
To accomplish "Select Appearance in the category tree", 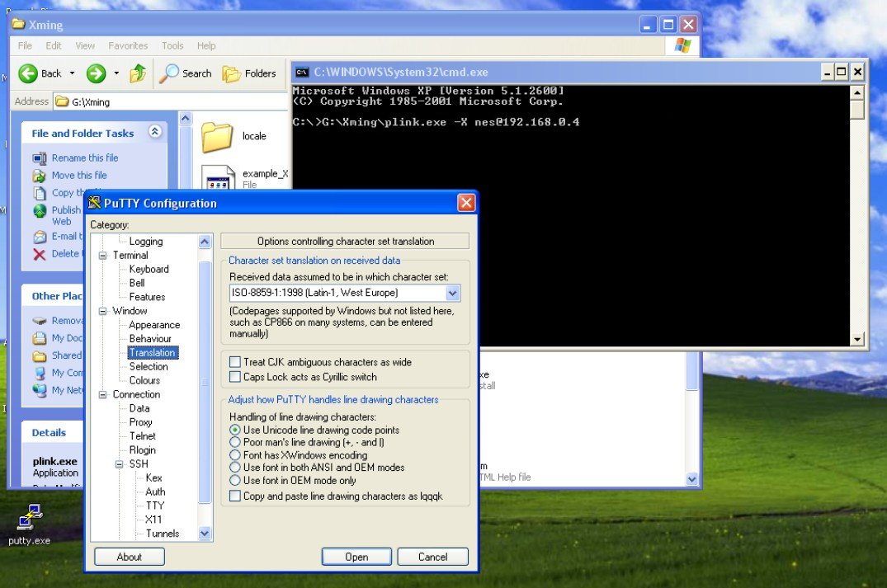I will pos(154,325).
